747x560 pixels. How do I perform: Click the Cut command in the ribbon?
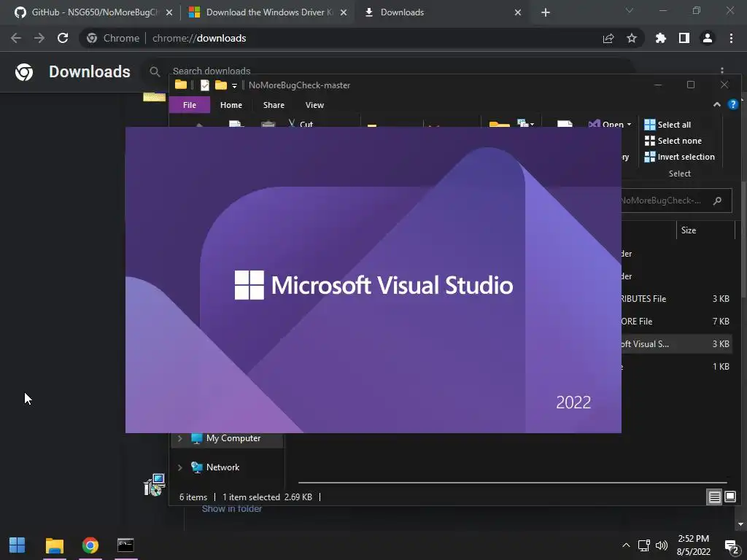(301, 124)
